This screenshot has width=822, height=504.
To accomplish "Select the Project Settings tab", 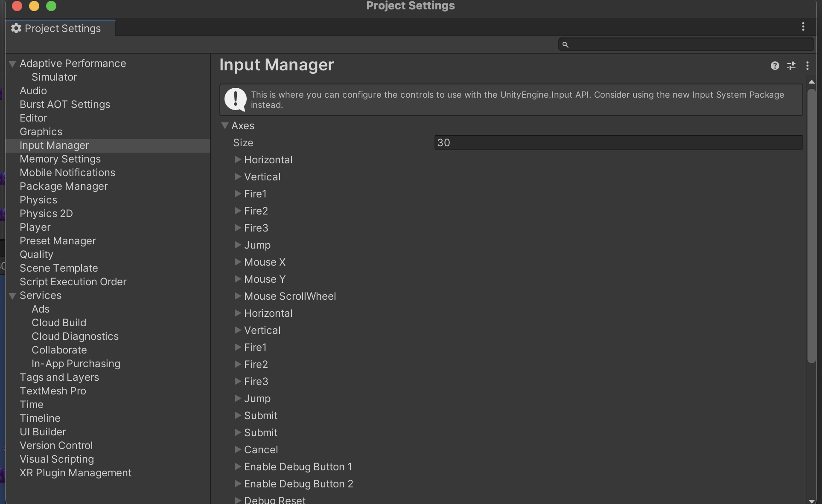I will pos(62,28).
